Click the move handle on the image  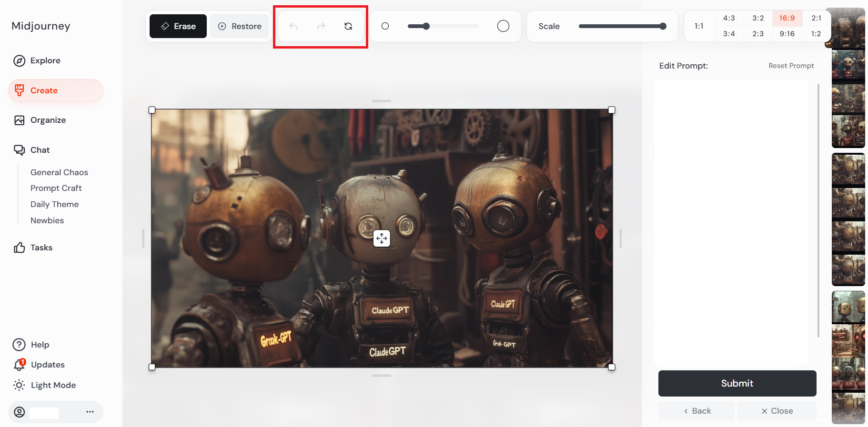382,238
